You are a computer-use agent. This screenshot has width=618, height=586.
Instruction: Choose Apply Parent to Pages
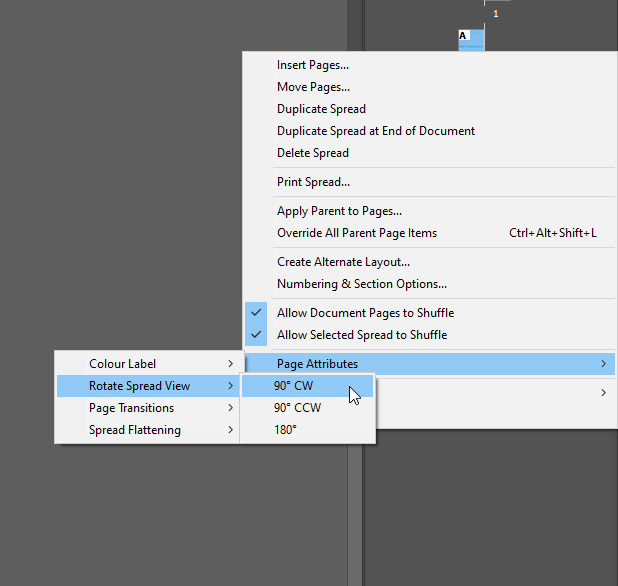pos(339,211)
